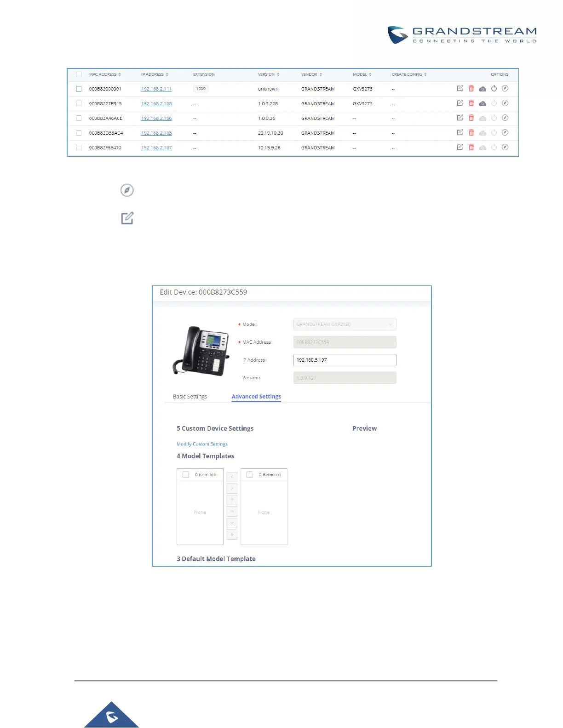Screen dimensions: 563x728
Task: Access web UI compass icon for 000B82A46ACE
Action: [x=505, y=118]
